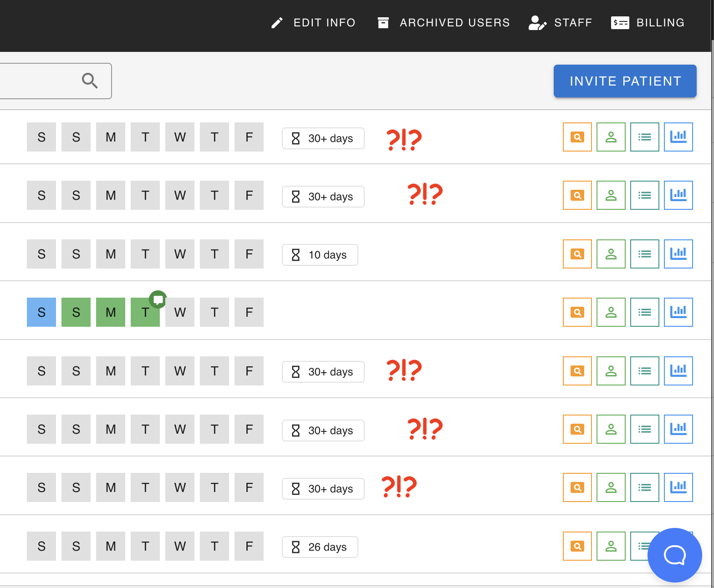Viewport: 714px width, 588px height.
Task: Click the orange search icon in 10 days row
Action: [x=577, y=254]
